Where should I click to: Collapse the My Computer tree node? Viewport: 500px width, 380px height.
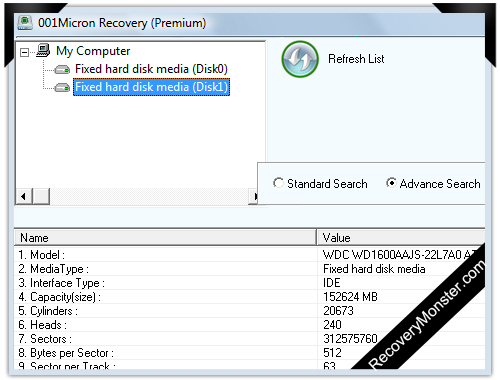click(24, 52)
